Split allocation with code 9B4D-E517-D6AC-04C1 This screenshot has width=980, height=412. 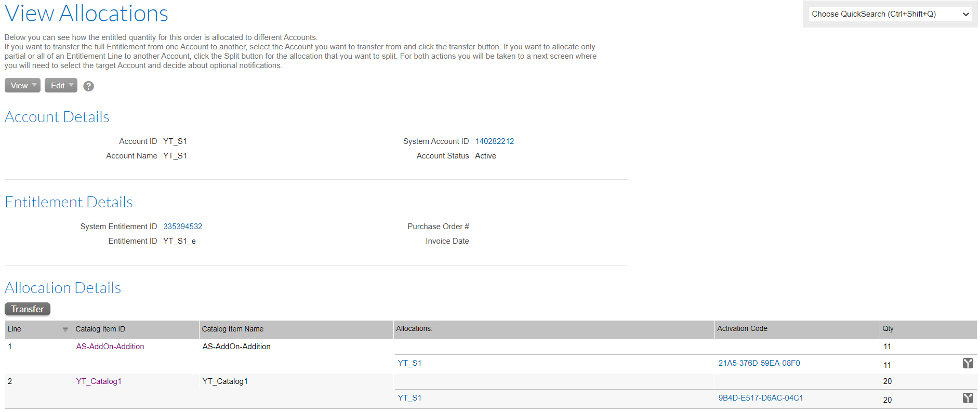968,398
